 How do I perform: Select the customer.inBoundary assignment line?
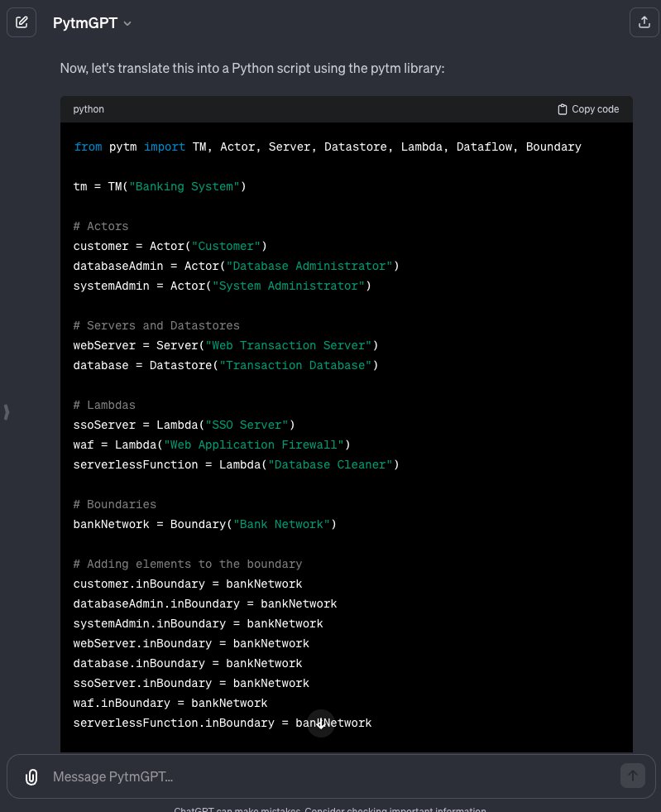coord(187,584)
